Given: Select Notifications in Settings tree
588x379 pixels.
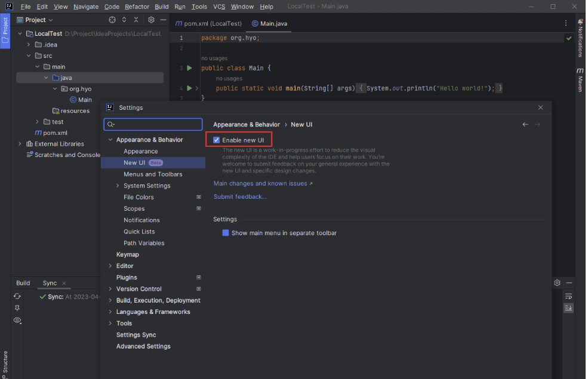Looking at the screenshot, I should pyautogui.click(x=141, y=220).
